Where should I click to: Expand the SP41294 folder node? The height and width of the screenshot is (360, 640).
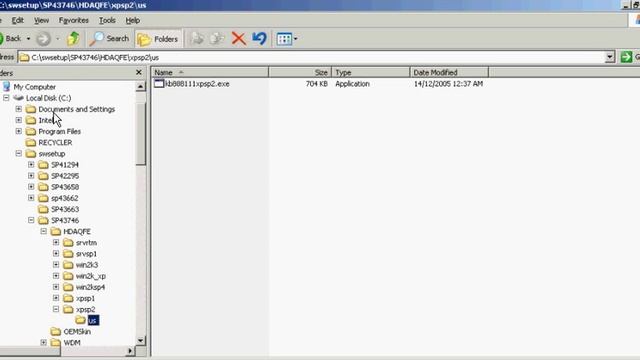(x=31, y=164)
